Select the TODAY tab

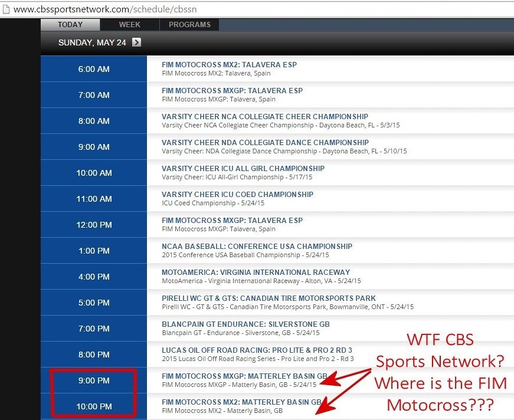pyautogui.click(x=70, y=24)
